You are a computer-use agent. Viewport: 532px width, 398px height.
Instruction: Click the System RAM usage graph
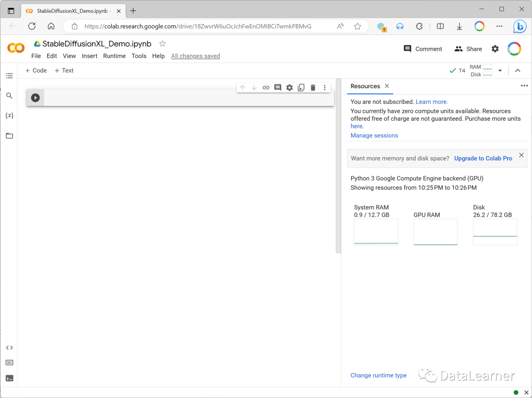click(x=376, y=232)
